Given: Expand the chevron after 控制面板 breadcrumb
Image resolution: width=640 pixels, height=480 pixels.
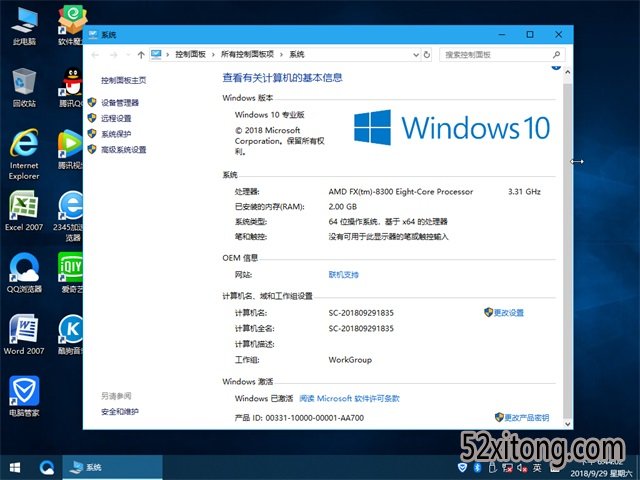Looking at the screenshot, I should click(213, 55).
